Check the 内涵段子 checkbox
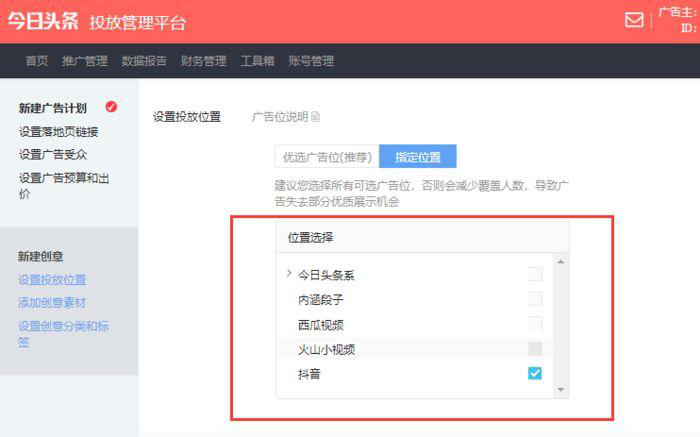This screenshot has height=437, width=700. tap(535, 299)
